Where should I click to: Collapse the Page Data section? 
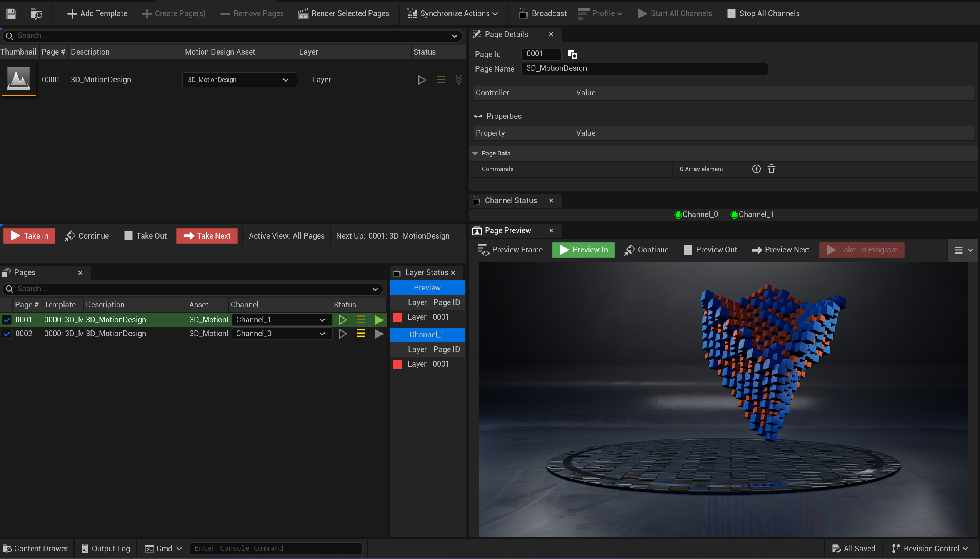coord(475,153)
